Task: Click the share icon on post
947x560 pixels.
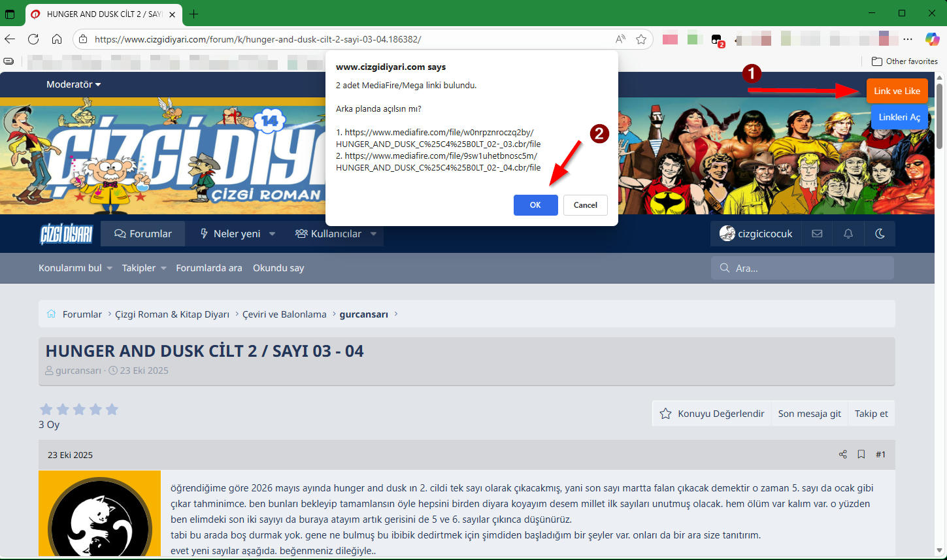Action: 842,454
